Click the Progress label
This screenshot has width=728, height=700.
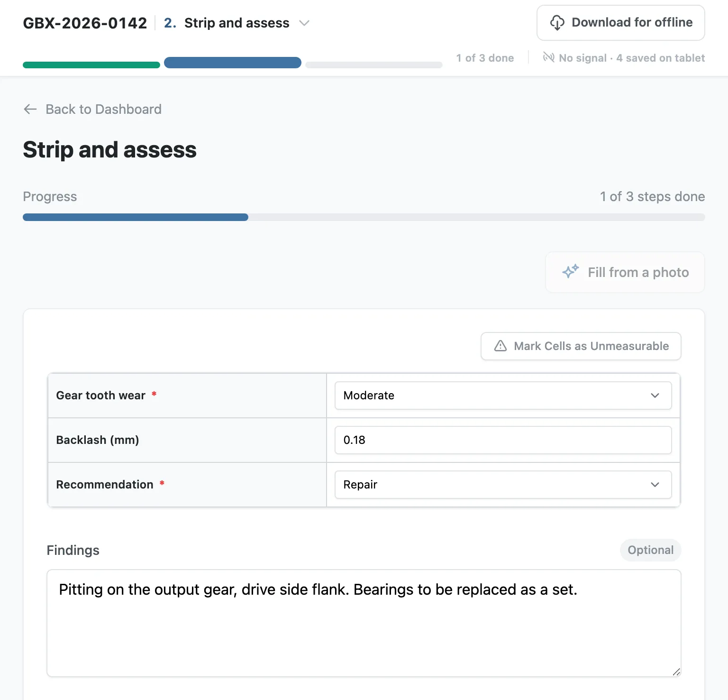[x=50, y=196]
